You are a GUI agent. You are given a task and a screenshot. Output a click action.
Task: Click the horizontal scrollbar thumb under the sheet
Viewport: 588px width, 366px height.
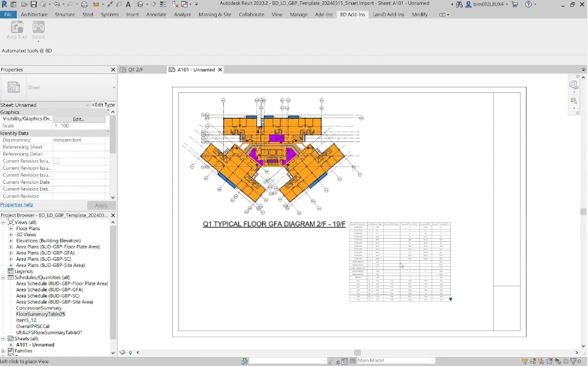357,352
